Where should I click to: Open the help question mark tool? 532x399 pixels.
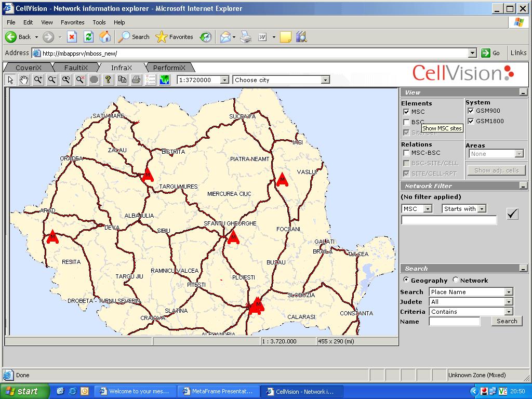pyautogui.click(x=108, y=80)
